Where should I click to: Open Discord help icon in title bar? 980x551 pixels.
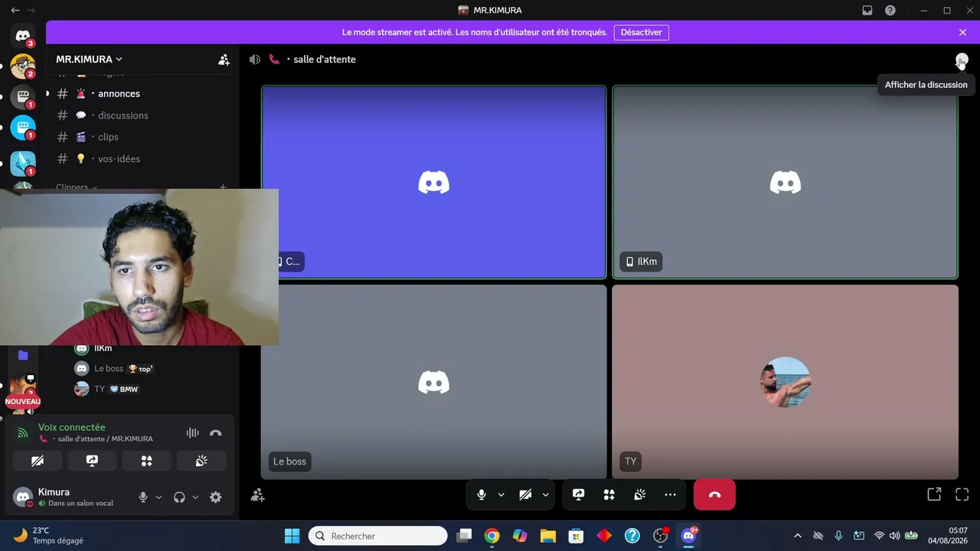point(890,11)
